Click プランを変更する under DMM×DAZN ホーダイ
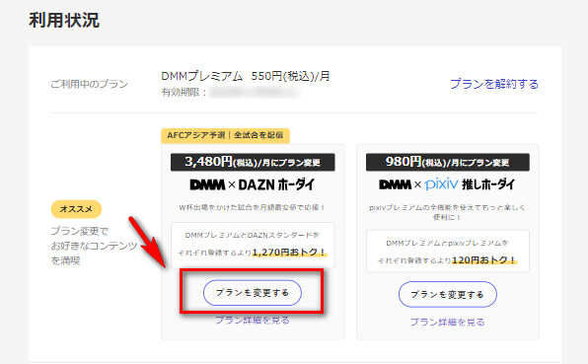Screen dimensions: 588x364 [253, 293]
